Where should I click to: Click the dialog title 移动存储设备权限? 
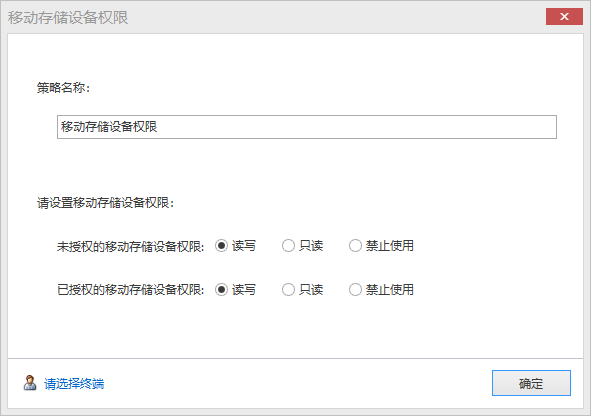click(x=68, y=18)
